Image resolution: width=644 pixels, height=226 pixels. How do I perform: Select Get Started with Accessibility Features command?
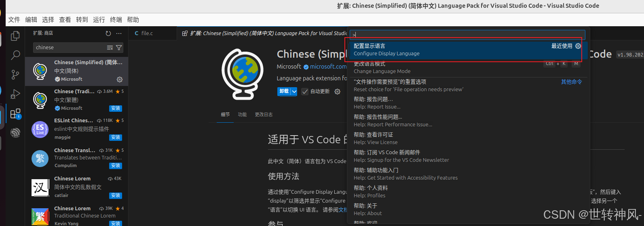[467, 174]
